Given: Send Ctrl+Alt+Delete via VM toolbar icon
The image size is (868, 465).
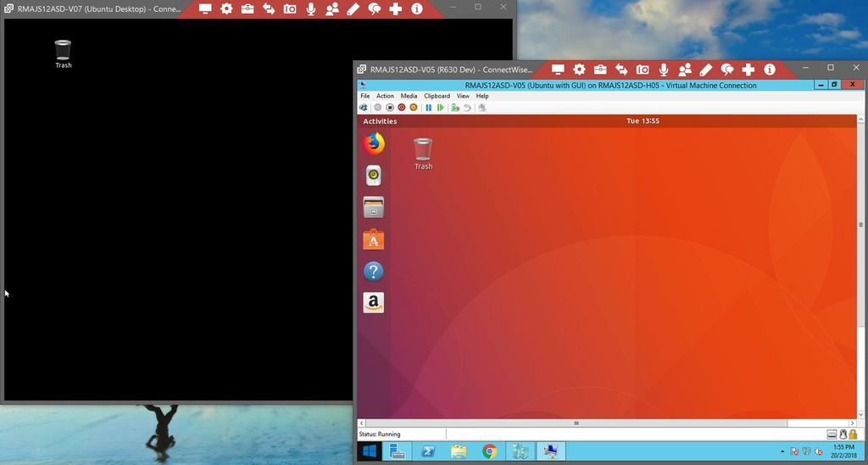Looking at the screenshot, I should pyautogui.click(x=364, y=108).
